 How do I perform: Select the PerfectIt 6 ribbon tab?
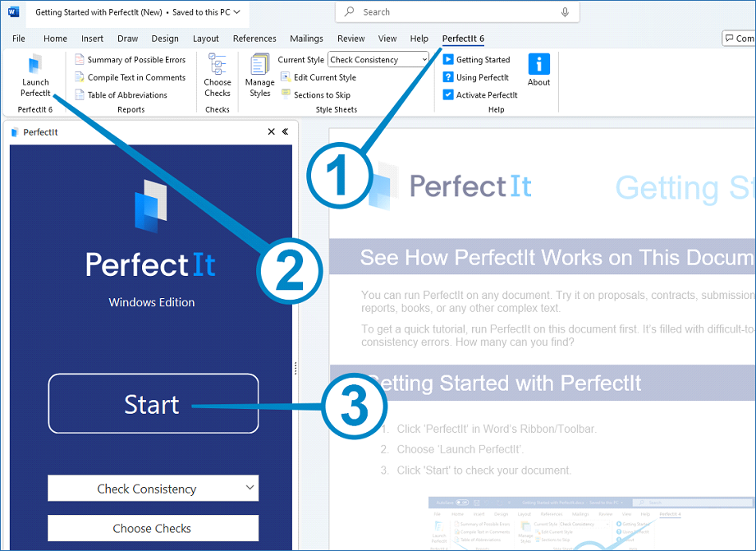point(463,39)
